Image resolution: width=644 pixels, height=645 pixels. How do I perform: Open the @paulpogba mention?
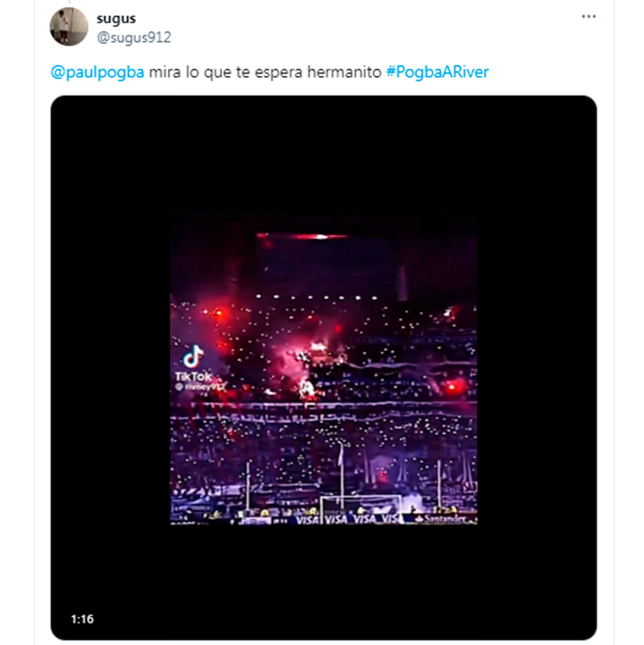coord(97,72)
